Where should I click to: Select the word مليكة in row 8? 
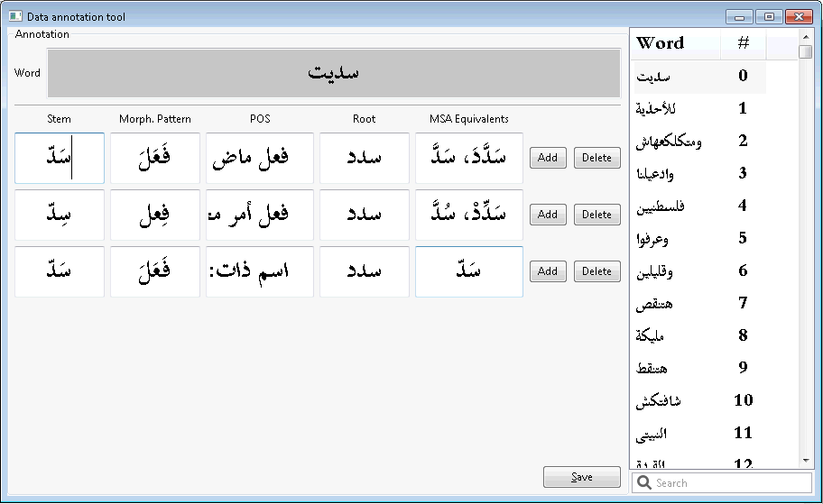(x=650, y=335)
